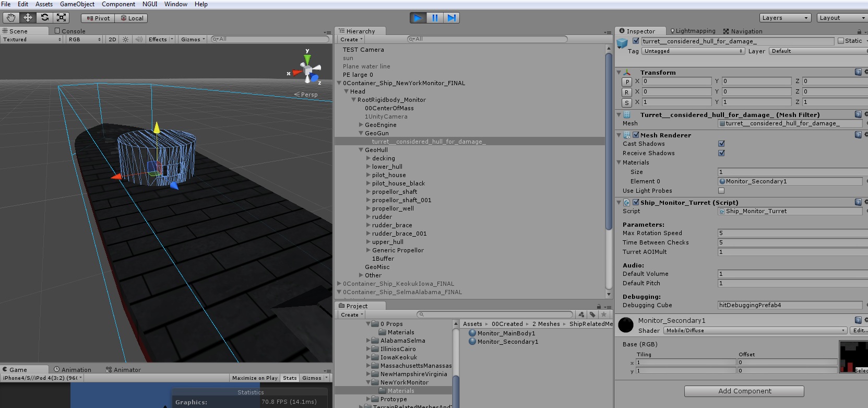Image resolution: width=868 pixels, height=408 pixels.
Task: Toggle Pivot/Center handle mode
Action: pyautogui.click(x=98, y=18)
